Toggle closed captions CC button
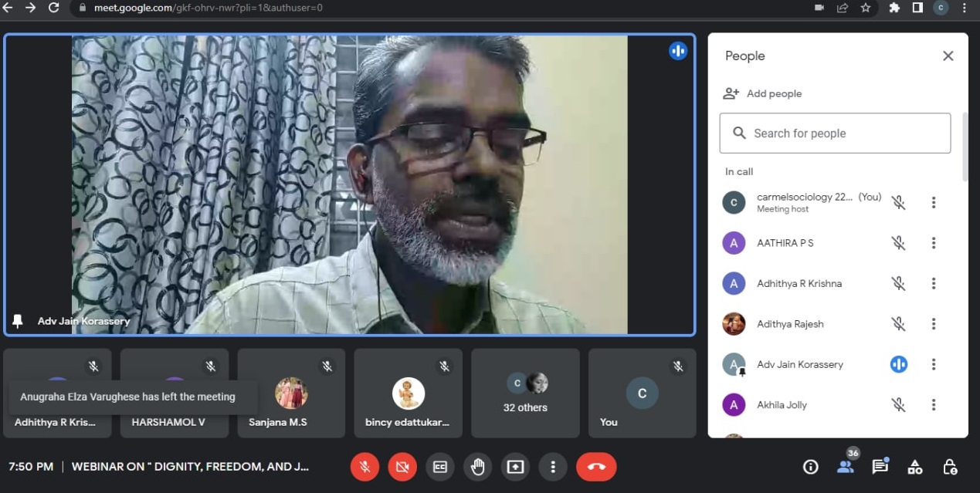The image size is (980, 493). point(439,467)
